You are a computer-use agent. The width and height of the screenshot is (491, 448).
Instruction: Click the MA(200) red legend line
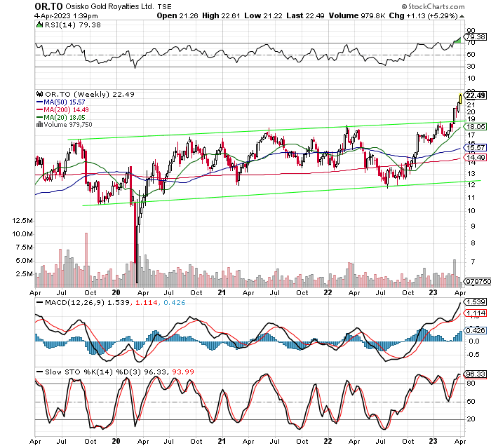(x=40, y=109)
